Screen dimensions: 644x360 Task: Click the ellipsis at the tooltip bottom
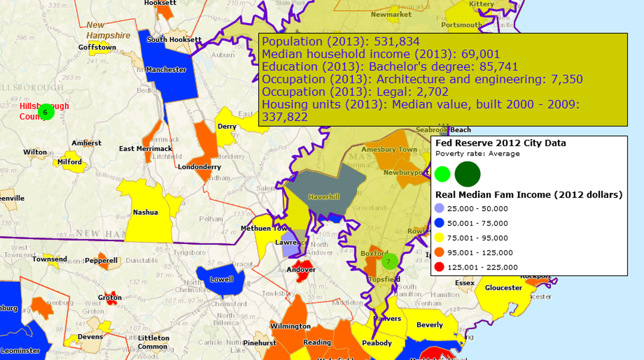pyautogui.click(x=443, y=124)
